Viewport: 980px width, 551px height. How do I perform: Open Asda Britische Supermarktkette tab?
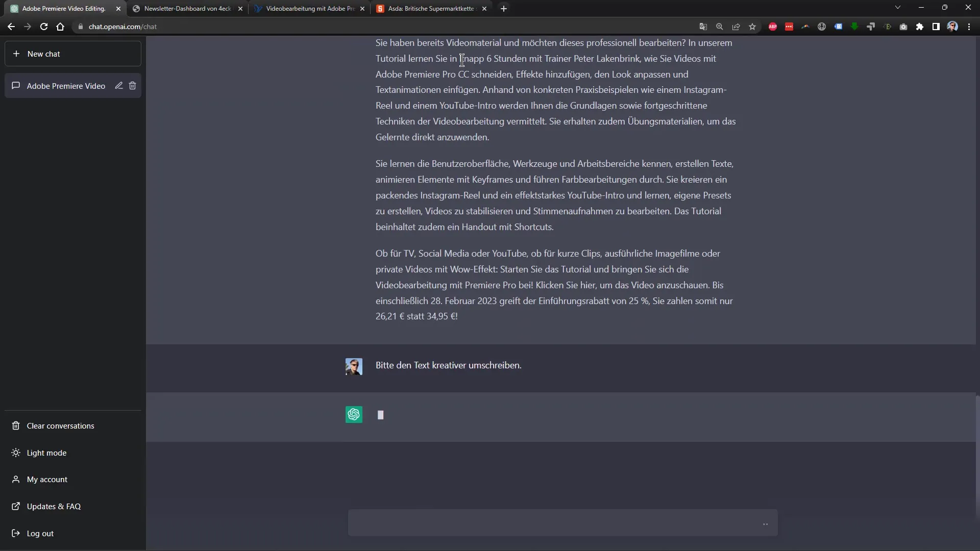[430, 8]
